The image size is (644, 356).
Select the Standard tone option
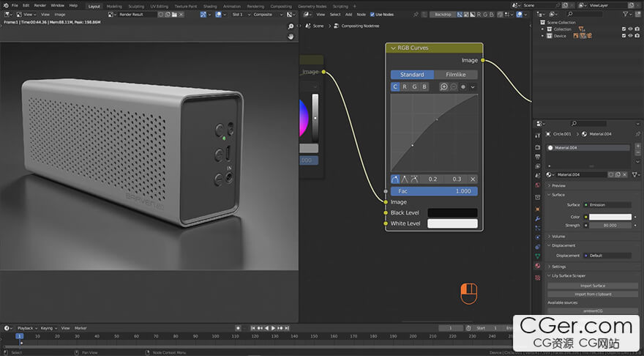[x=412, y=75]
